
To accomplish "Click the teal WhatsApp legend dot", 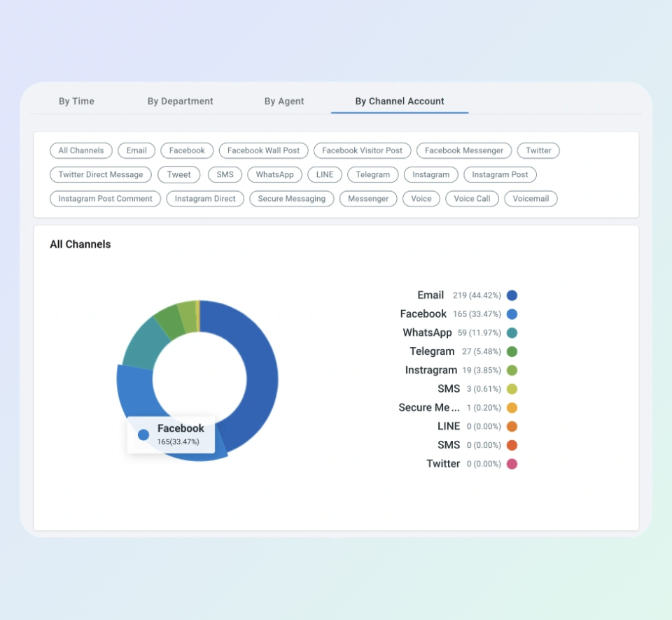I will tap(512, 332).
